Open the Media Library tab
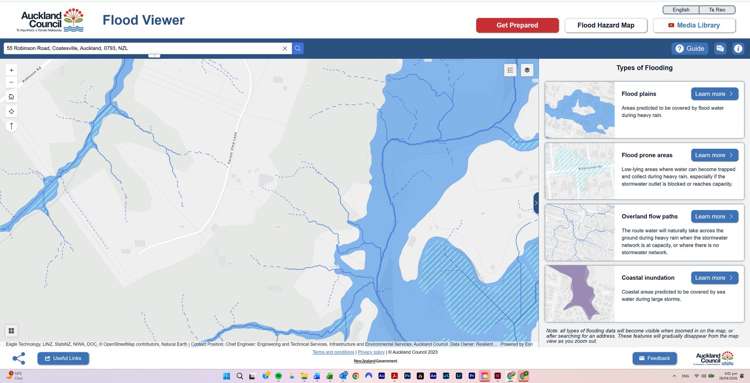This screenshot has width=750, height=383. point(694,25)
